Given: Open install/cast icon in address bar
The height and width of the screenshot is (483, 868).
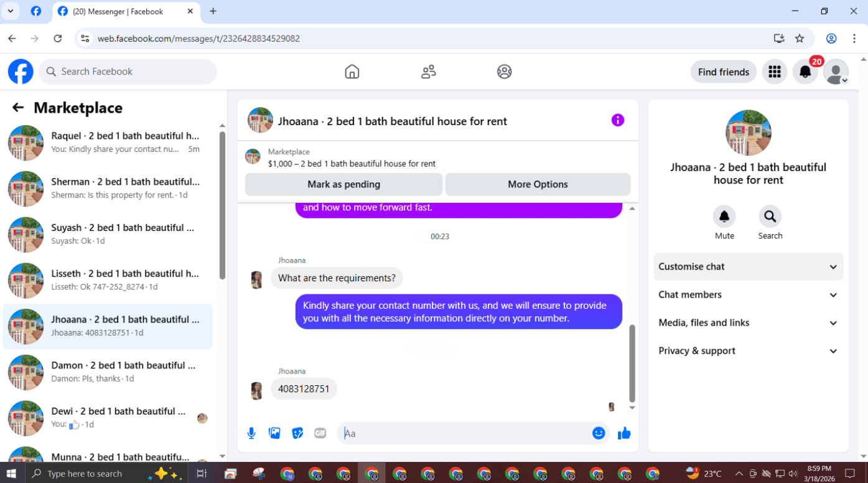Looking at the screenshot, I should (779, 39).
